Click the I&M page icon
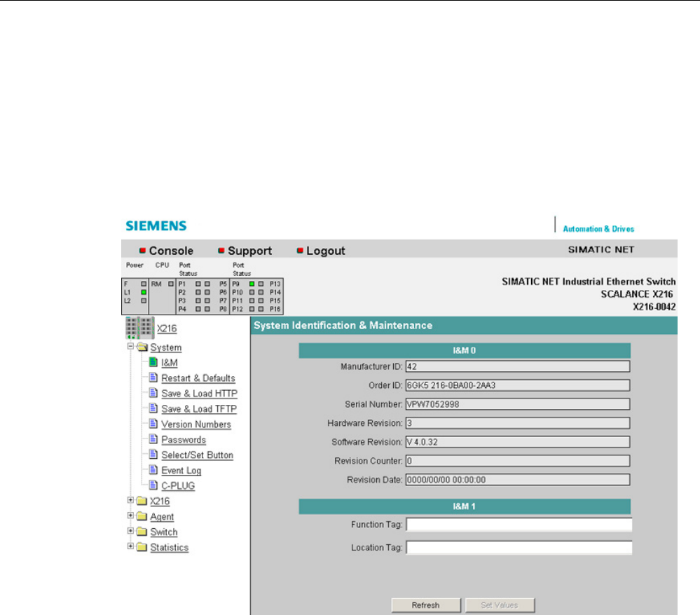Screen dimensions: 700x615 (x=153, y=362)
